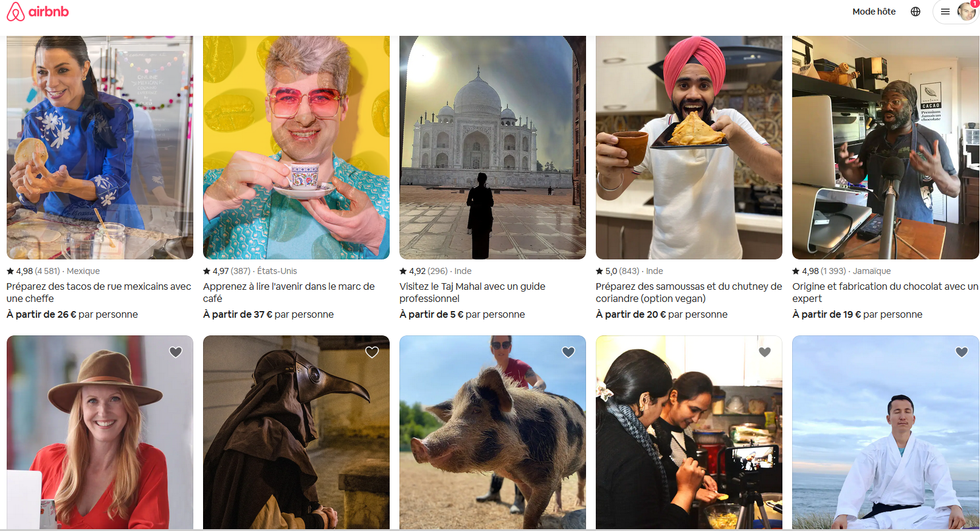Toggle heart on the cooking women photo
Image resolution: width=980 pixels, height=531 pixels.
tap(765, 352)
